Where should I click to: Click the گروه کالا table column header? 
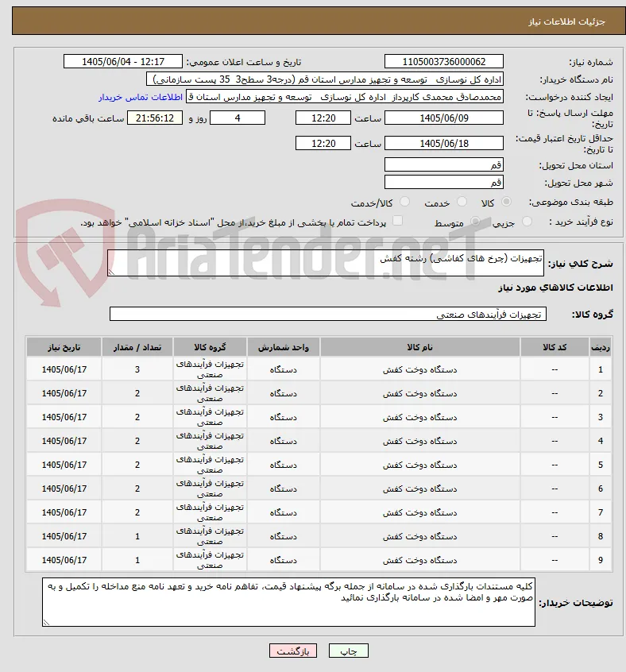210,347
